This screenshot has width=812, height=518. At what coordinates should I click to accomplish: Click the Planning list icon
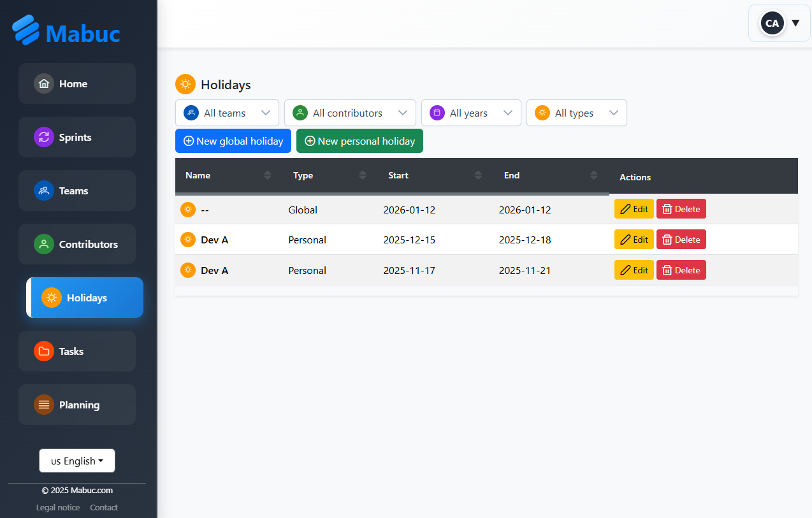43,405
